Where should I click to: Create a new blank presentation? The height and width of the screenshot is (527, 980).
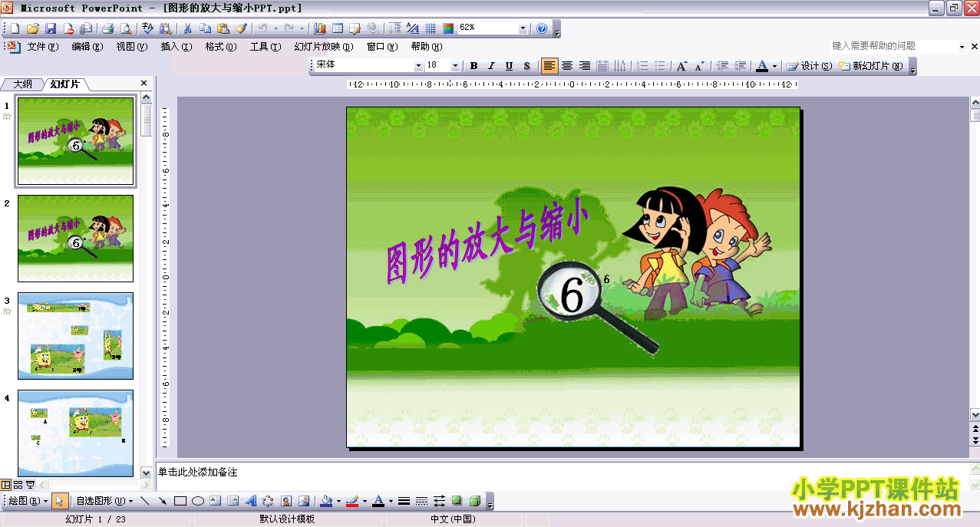pyautogui.click(x=15, y=28)
